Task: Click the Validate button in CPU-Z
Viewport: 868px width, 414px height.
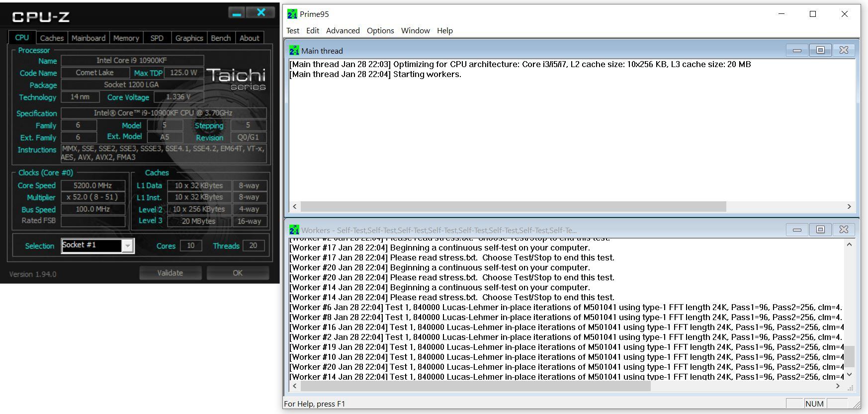Action: [170, 273]
